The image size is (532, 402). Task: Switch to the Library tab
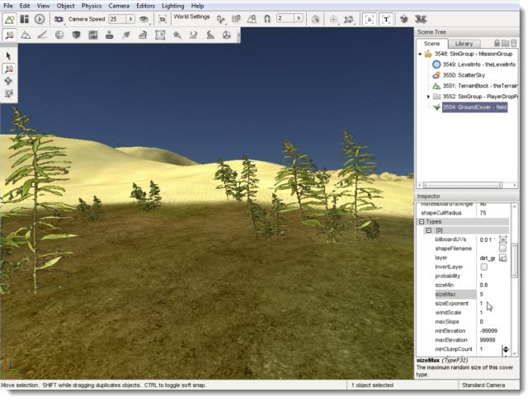464,43
